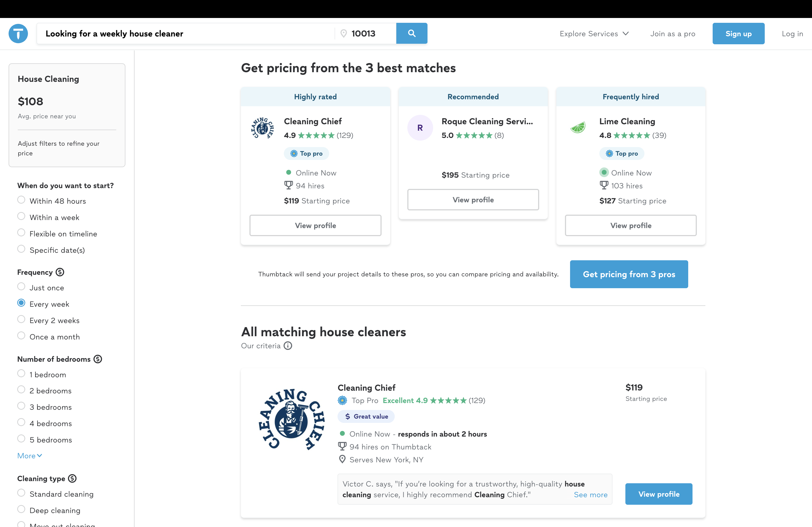Choose Deep cleaning as cleaning type
Viewport: 812px width, 527px height.
[21, 509]
